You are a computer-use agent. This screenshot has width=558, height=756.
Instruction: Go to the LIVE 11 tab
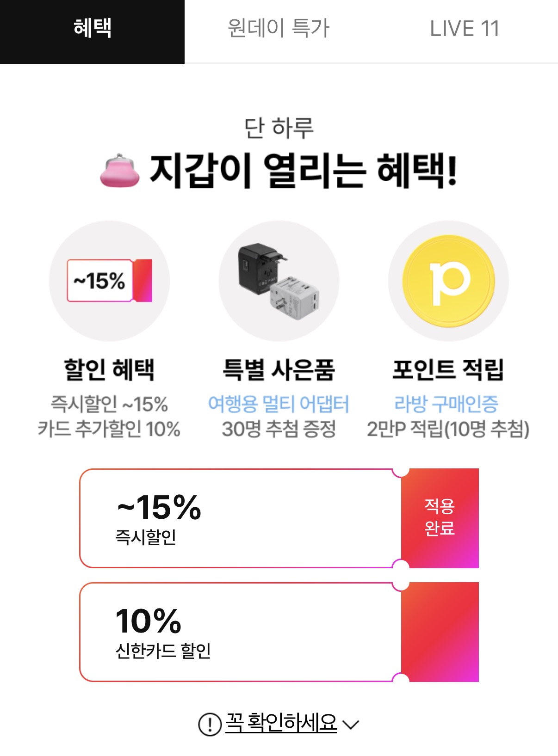pyautogui.click(x=465, y=29)
